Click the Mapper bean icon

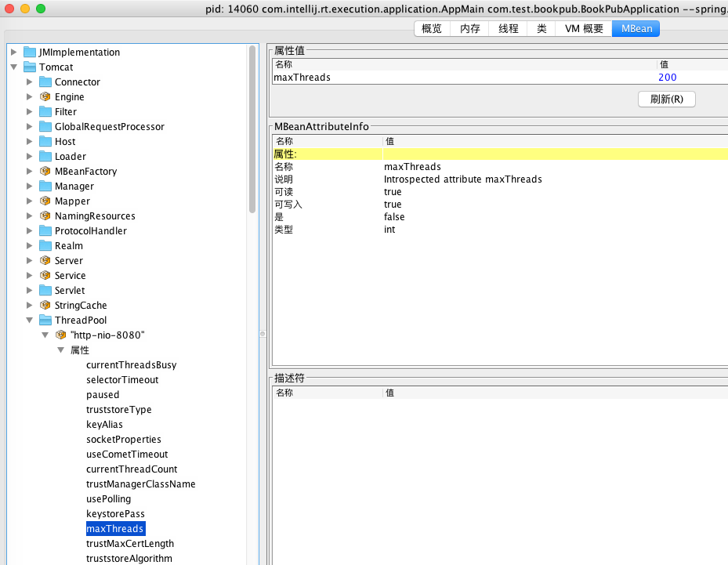(45, 201)
